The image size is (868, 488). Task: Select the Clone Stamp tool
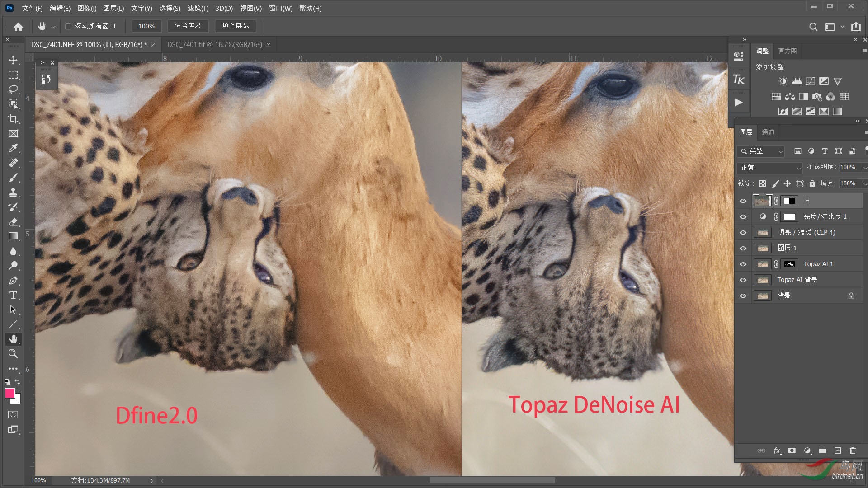point(13,192)
